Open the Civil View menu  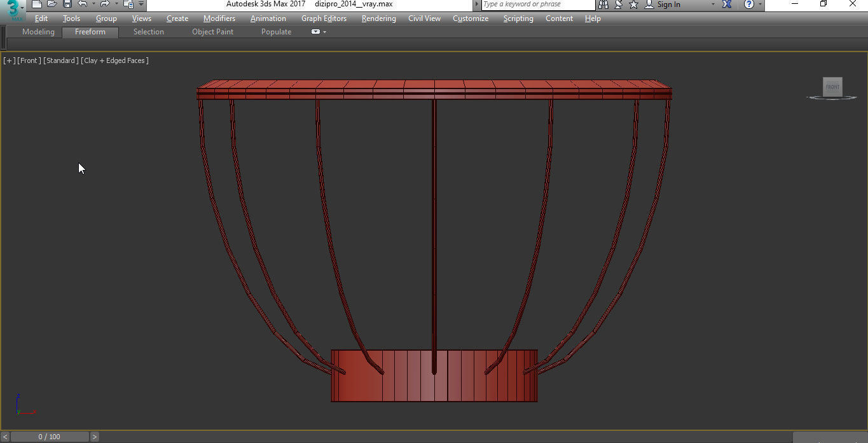point(424,18)
